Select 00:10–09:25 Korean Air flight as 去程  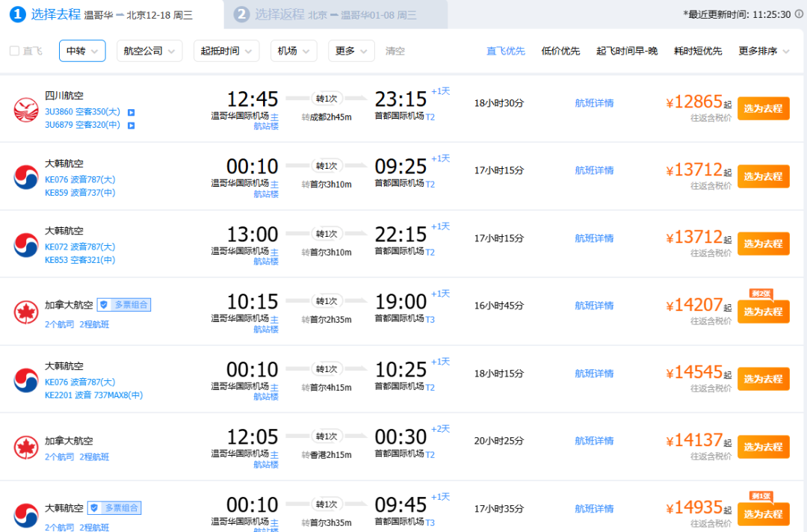763,176
